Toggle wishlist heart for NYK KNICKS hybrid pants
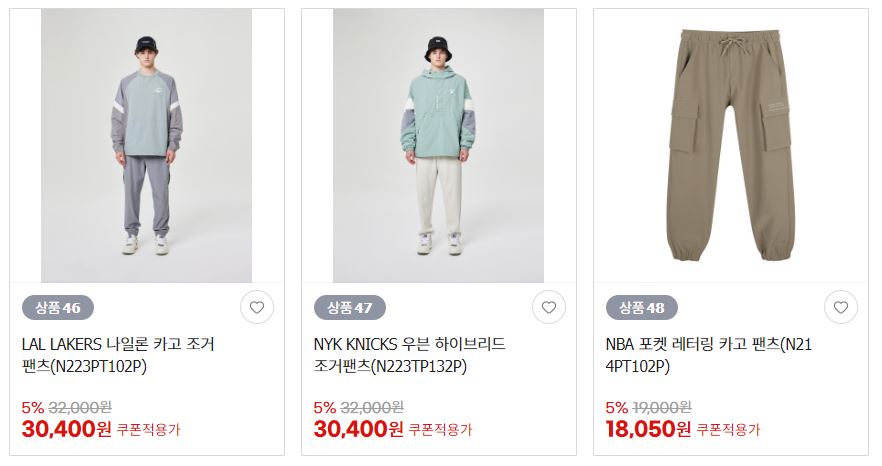882x466 pixels. (x=548, y=307)
